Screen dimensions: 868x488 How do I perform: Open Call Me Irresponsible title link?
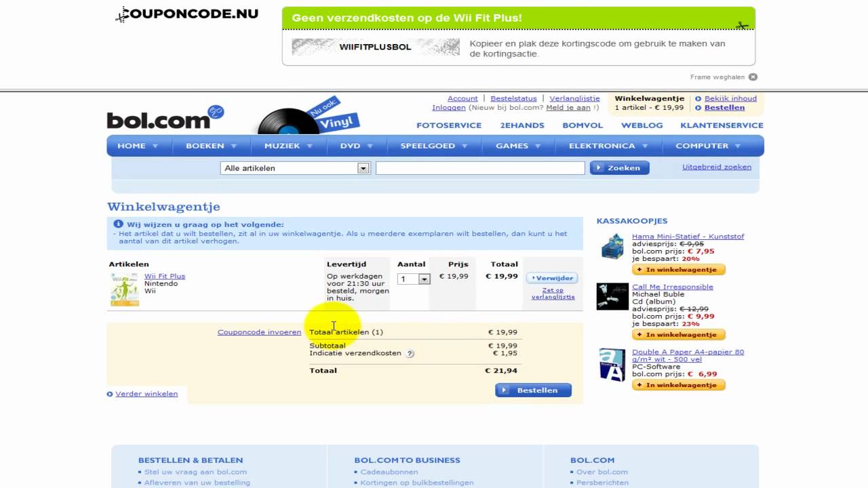673,287
